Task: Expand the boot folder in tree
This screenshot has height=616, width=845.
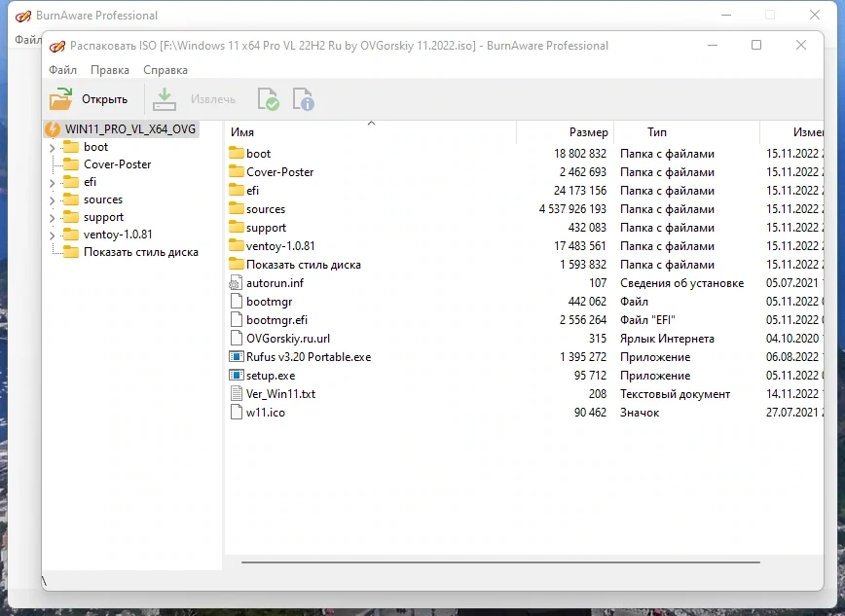Action: [53, 148]
